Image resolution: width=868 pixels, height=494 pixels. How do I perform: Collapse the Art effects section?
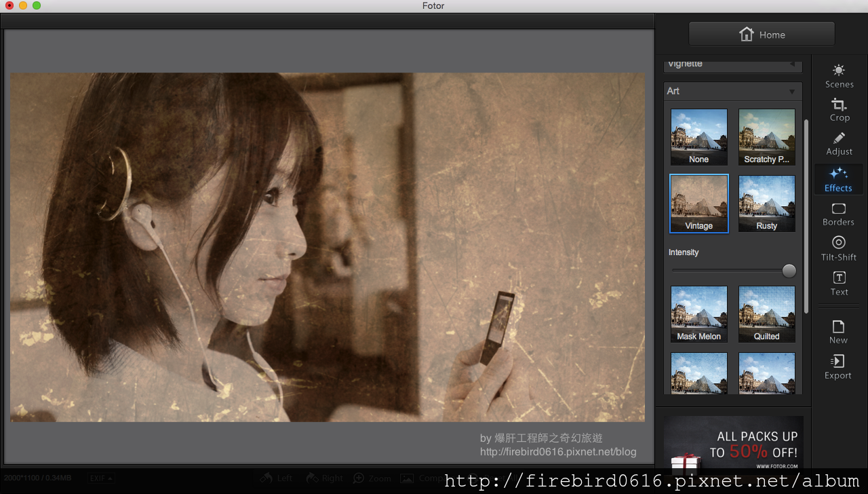pos(733,91)
